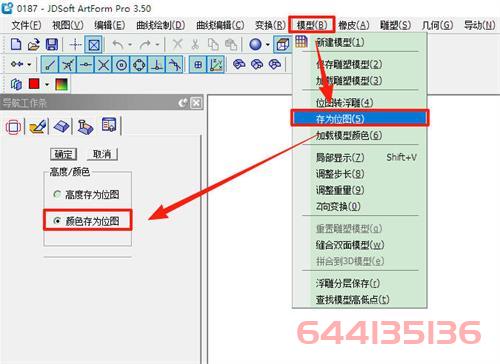This screenshot has height=364, width=500.
Task: Click the gradient color display icon
Action: [x=61, y=84]
